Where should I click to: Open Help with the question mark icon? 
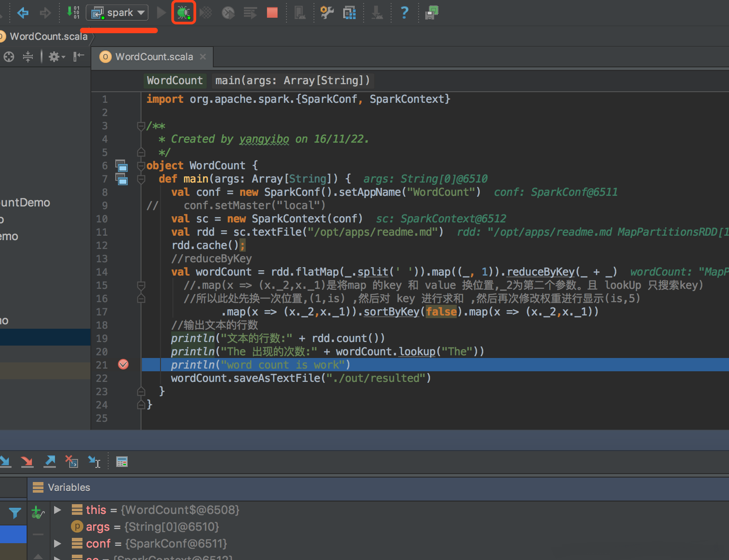(404, 12)
